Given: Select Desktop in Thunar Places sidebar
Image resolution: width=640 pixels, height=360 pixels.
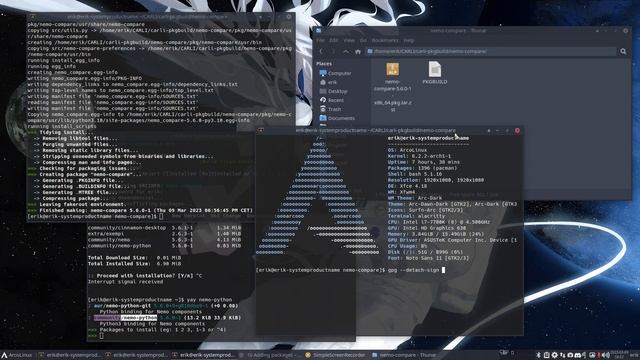Looking at the screenshot, I should point(333,91).
